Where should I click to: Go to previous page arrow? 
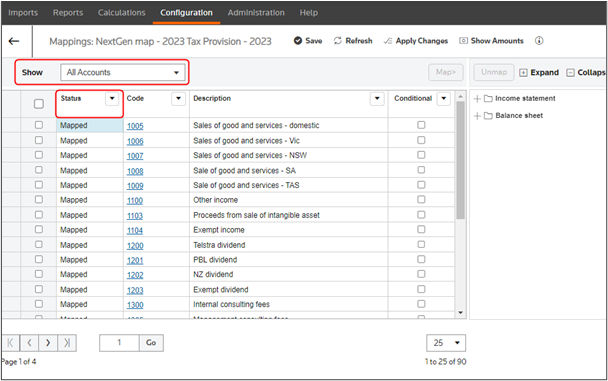29,343
